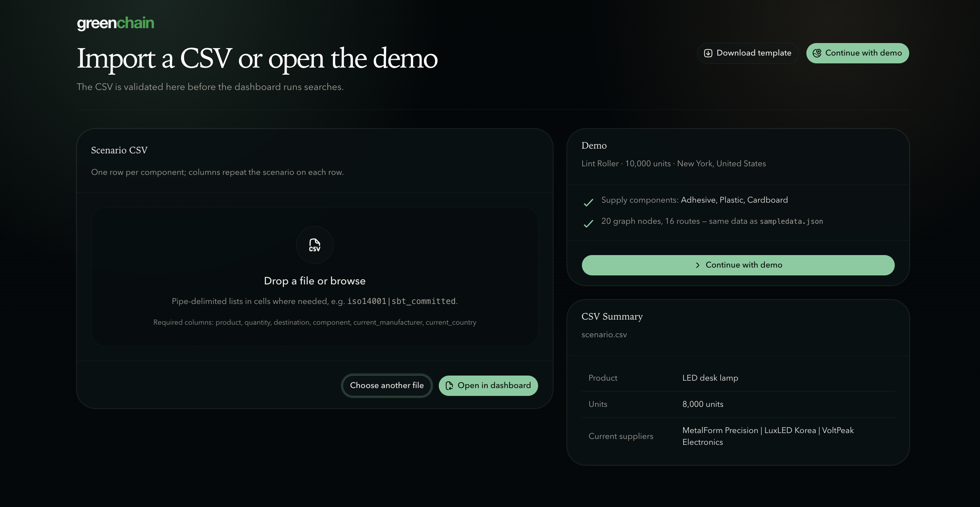Click the file icon on Open in dashboard

[x=449, y=386]
